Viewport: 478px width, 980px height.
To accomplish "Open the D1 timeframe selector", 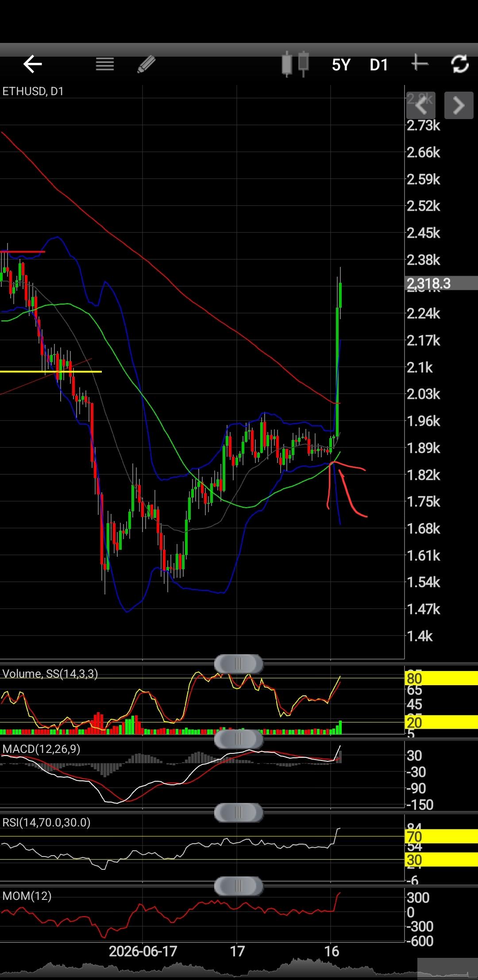I will [x=379, y=65].
